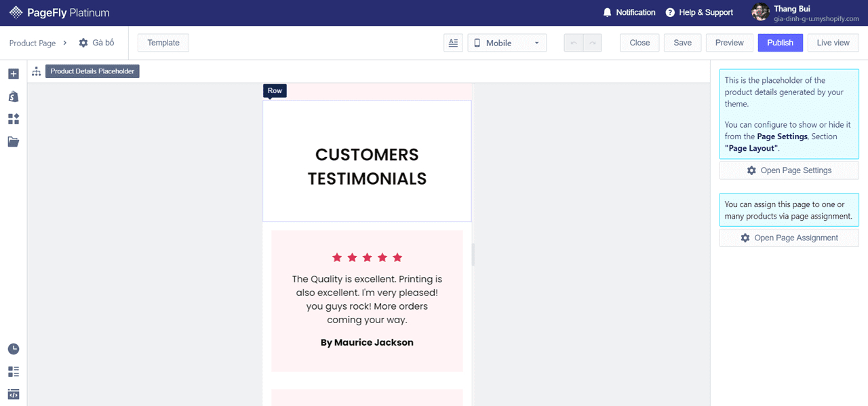Image resolution: width=868 pixels, height=406 pixels.
Task: Select the Row label on the canvas
Action: pos(274,90)
